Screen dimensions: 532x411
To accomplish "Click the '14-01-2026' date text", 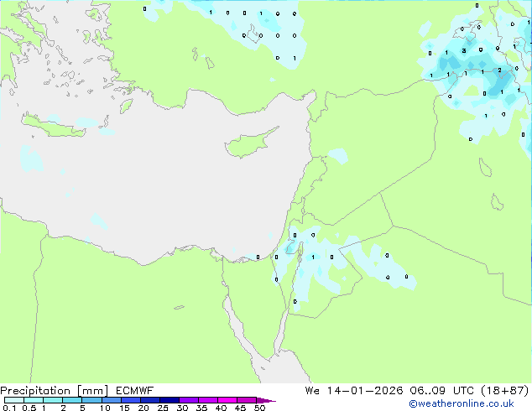I will (x=365, y=390).
